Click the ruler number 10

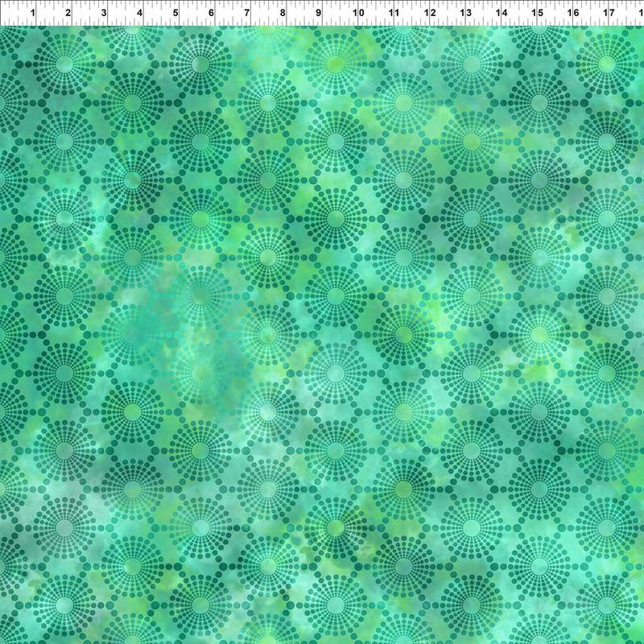point(358,13)
